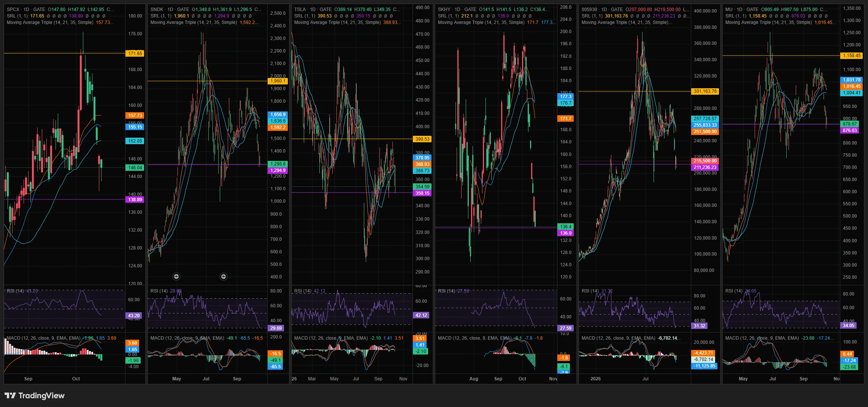Click the RSI value label 34.05 on MU
The image size is (868, 407).
pos(848,326)
